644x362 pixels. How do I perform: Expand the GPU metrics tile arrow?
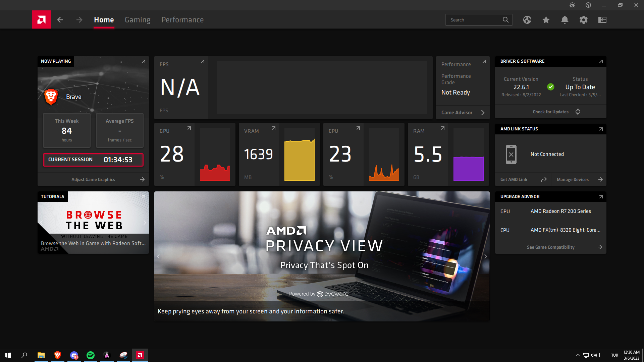point(189,128)
